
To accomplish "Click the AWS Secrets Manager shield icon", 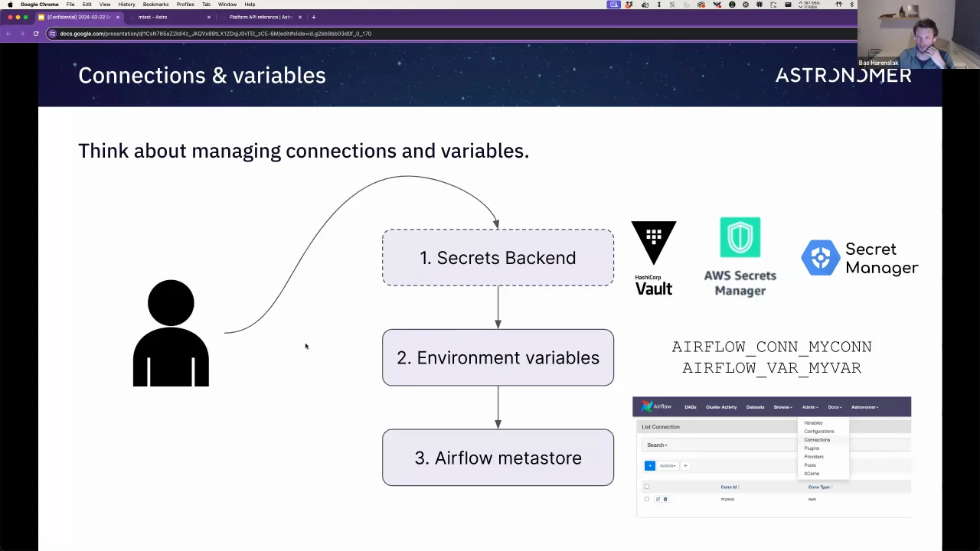I will (x=740, y=237).
